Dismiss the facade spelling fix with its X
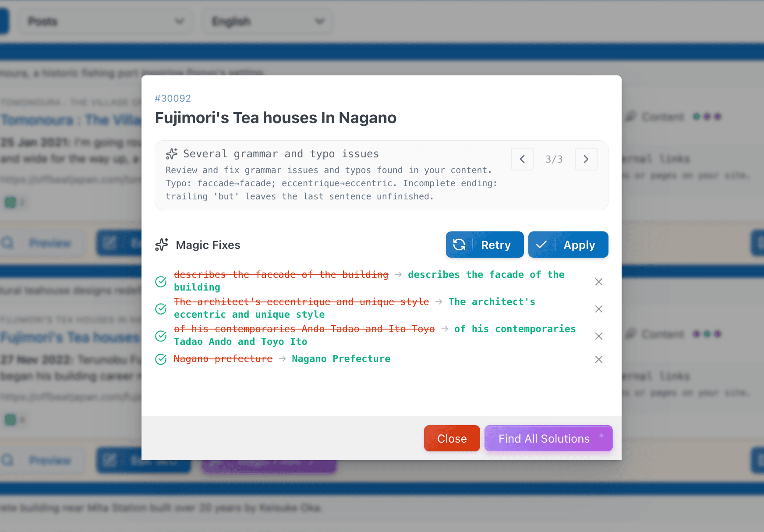 (598, 282)
